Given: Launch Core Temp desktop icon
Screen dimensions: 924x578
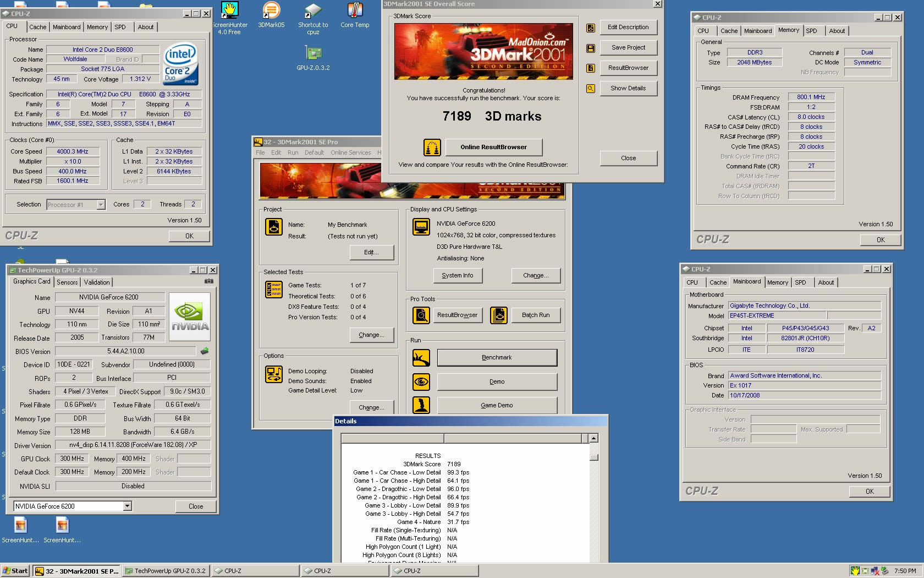Looking at the screenshot, I should [x=355, y=15].
